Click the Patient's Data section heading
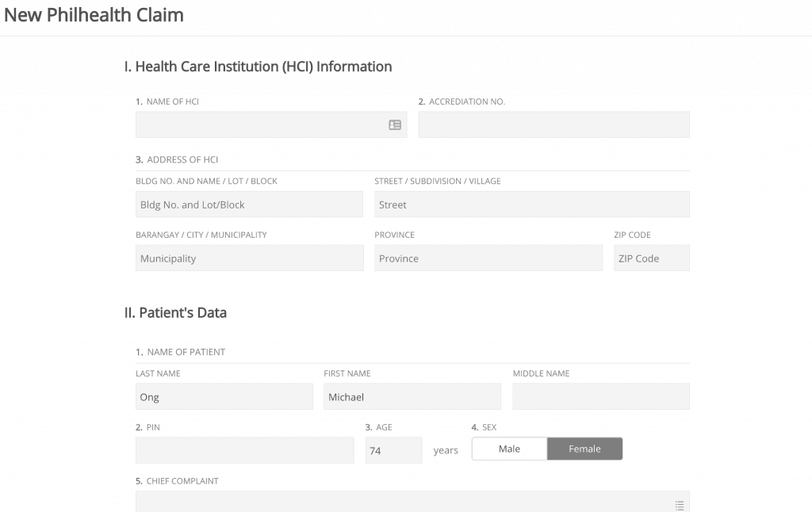The height and width of the screenshot is (512, 812). 175,313
